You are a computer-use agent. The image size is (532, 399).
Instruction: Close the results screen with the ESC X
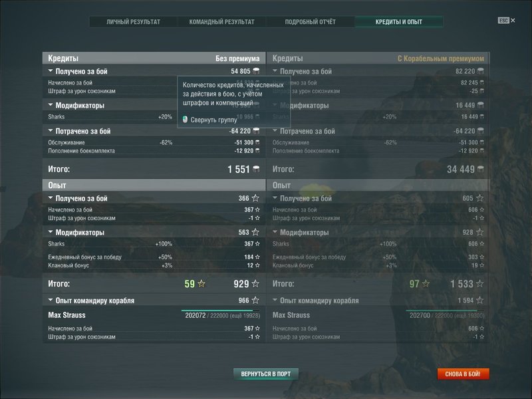(507, 21)
